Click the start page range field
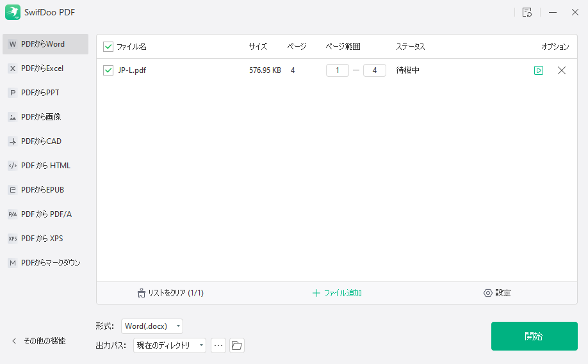Viewport: 588px width, 364px height. pos(338,70)
